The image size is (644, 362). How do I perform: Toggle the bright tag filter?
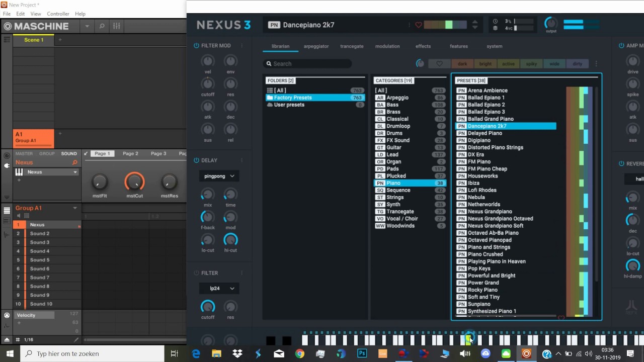pyautogui.click(x=486, y=64)
